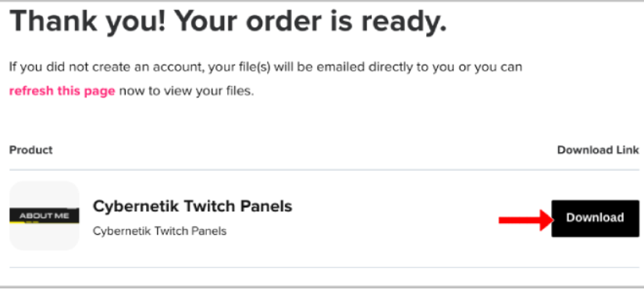Click the ABOUT ME banner in the thumbnail
The width and height of the screenshot is (644, 290).
coord(44,216)
